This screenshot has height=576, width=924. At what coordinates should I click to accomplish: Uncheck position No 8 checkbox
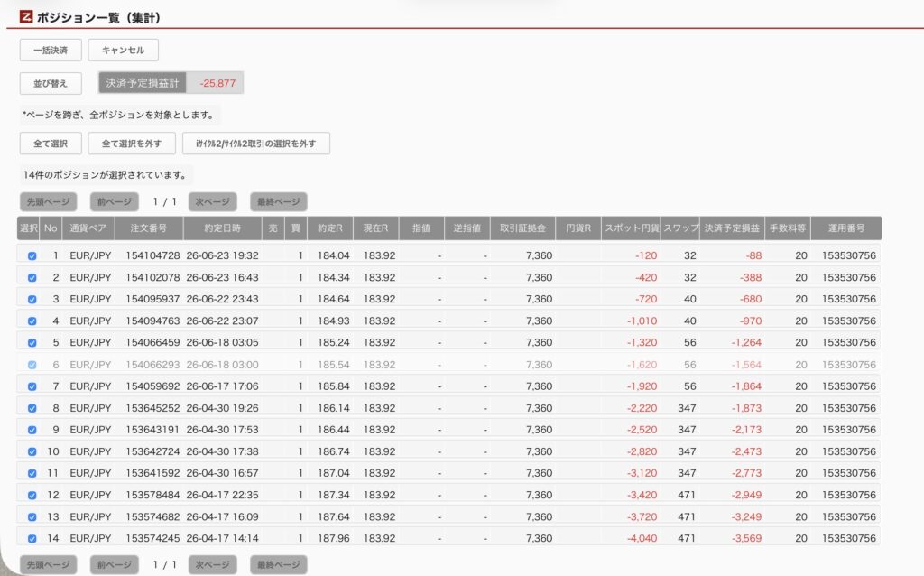click(x=32, y=408)
